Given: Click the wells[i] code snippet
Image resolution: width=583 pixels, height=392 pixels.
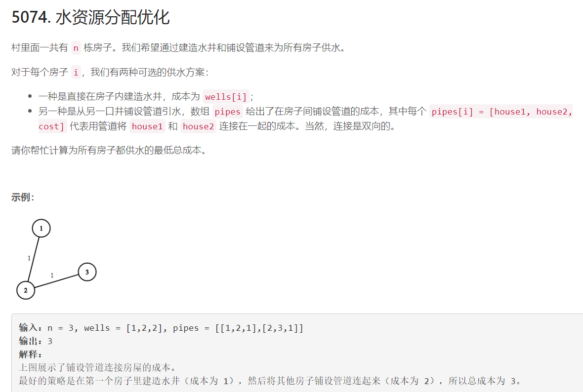Looking at the screenshot, I should tap(226, 97).
